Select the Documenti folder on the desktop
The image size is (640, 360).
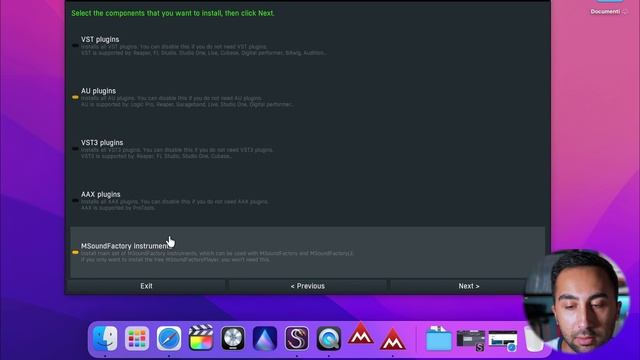pyautogui.click(x=609, y=8)
